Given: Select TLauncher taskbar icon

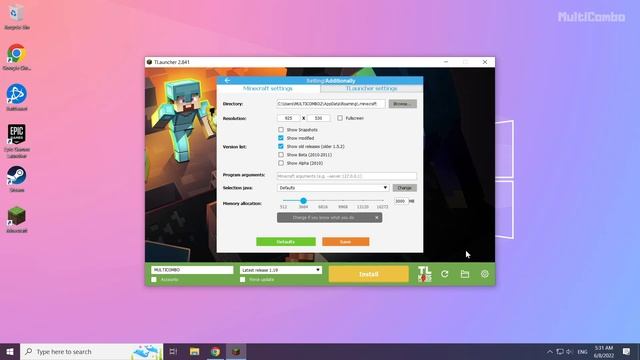Looking at the screenshot, I should (236, 351).
